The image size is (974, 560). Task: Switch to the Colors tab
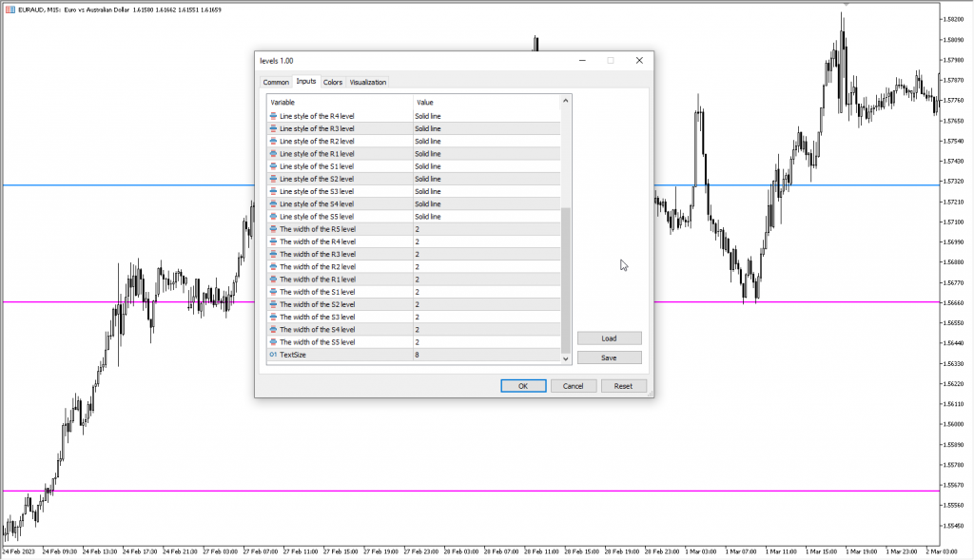coord(332,82)
